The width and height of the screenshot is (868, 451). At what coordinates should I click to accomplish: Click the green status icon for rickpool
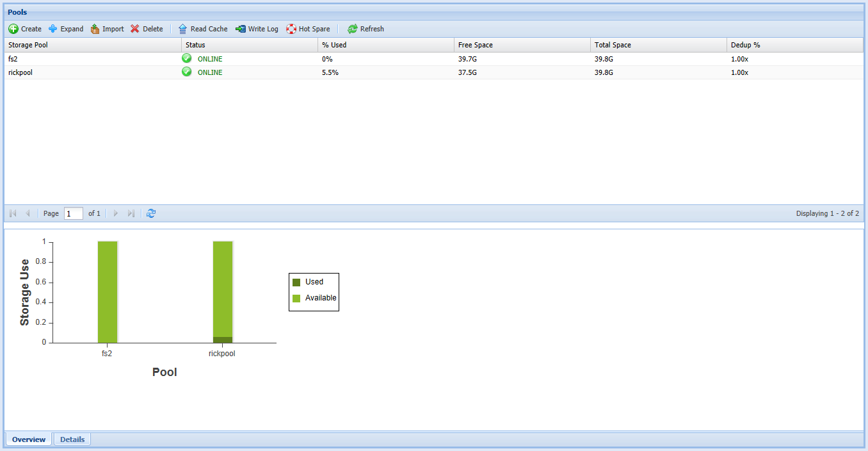point(187,72)
